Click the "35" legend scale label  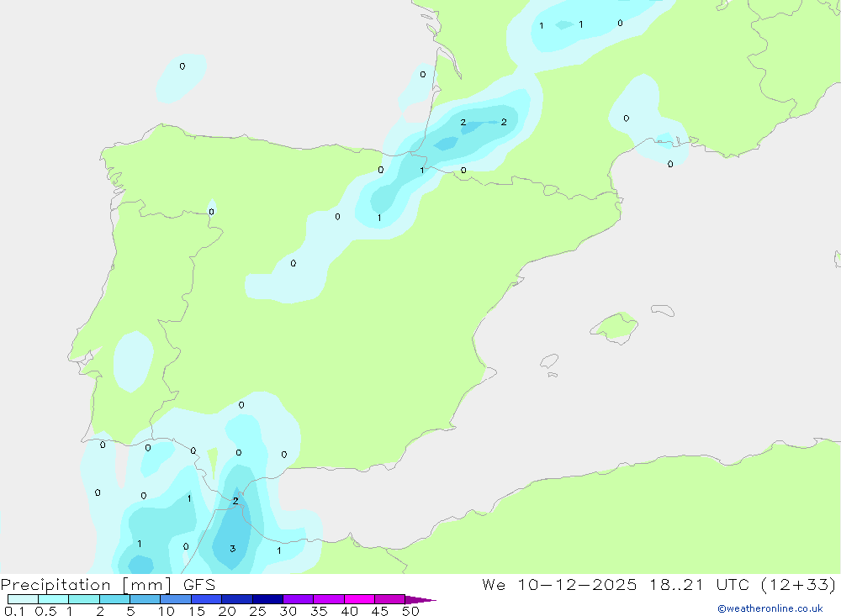(319, 611)
